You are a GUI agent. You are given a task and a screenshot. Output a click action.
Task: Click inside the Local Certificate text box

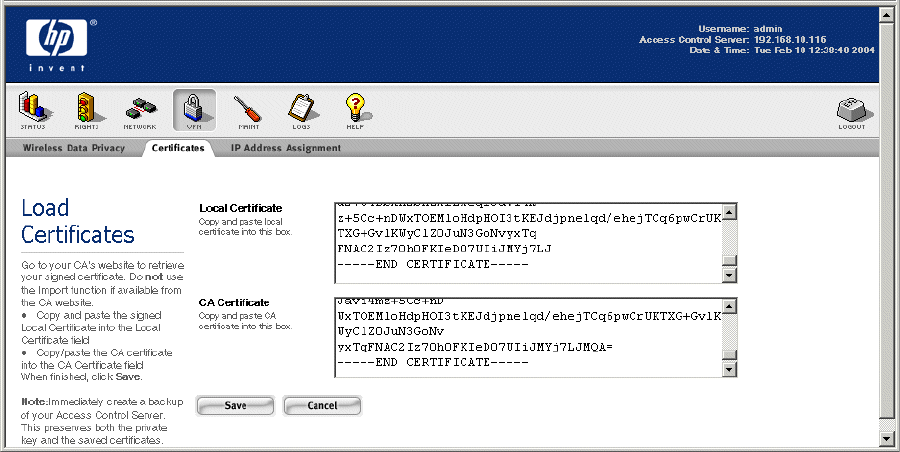528,240
